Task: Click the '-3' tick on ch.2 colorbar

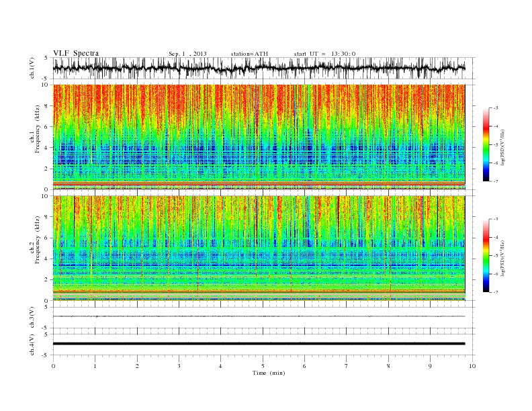Action: tap(495, 219)
